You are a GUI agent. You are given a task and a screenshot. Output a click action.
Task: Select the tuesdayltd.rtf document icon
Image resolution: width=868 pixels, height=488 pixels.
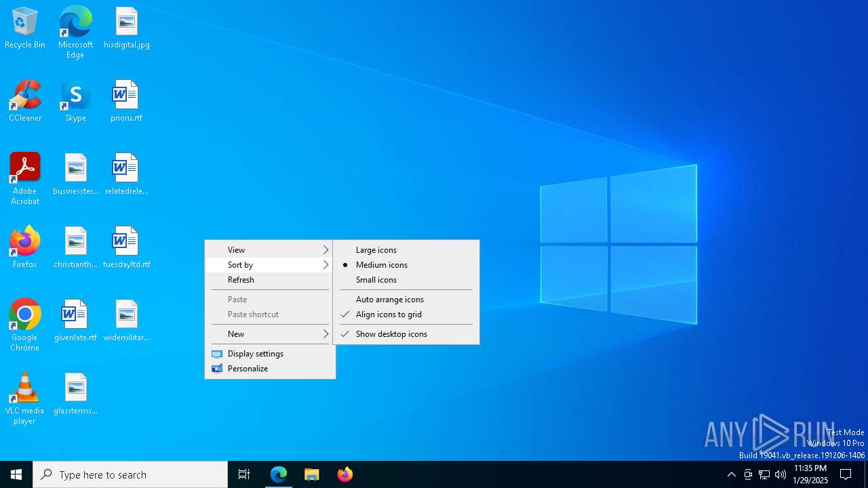click(126, 248)
